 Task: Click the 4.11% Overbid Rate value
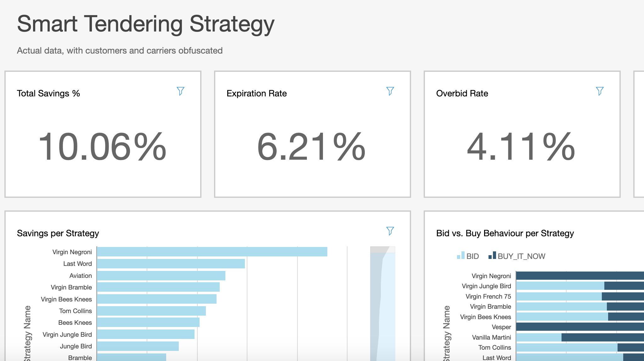(x=521, y=147)
